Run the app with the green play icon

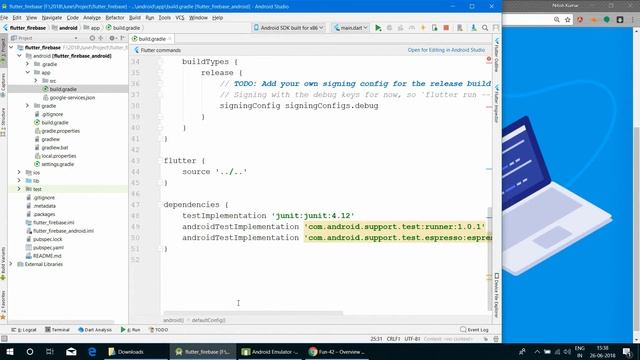[378, 28]
